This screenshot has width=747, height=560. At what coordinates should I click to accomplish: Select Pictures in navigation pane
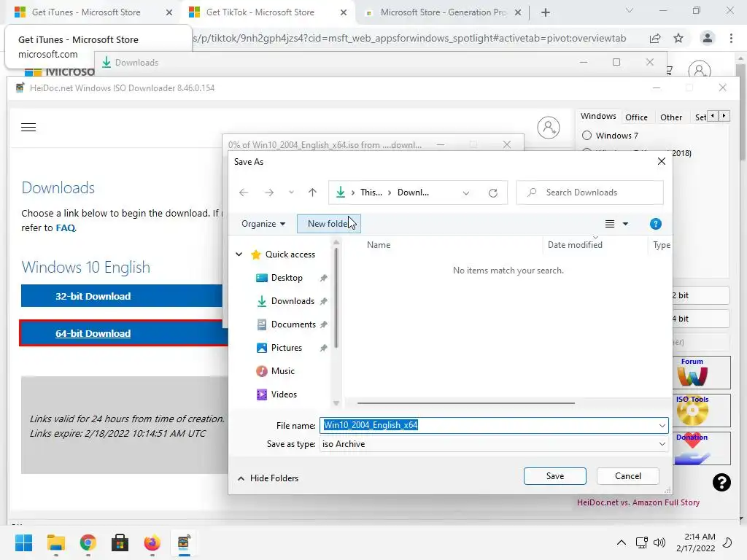pos(286,348)
